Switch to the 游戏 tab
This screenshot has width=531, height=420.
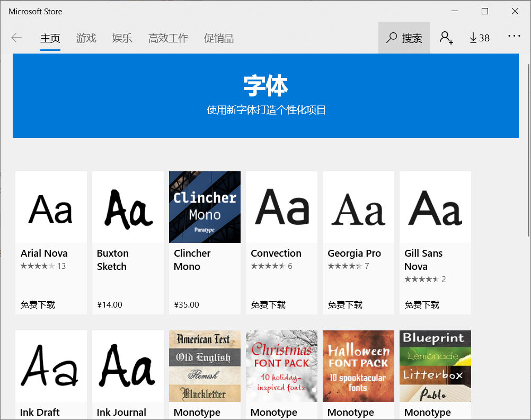[x=86, y=38]
